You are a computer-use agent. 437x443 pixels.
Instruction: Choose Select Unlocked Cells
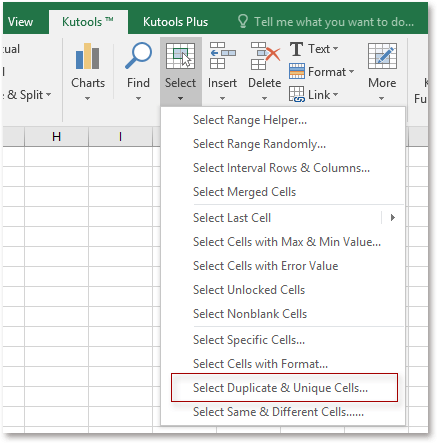click(283, 290)
